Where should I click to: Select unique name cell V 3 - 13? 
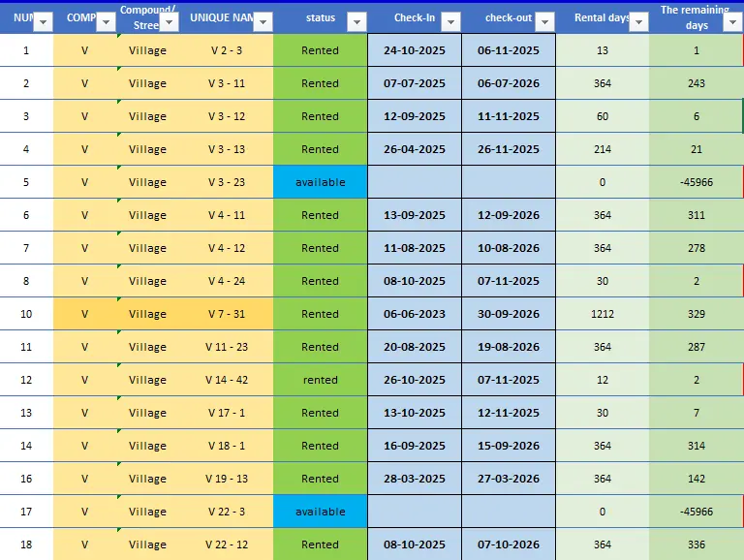click(227, 149)
